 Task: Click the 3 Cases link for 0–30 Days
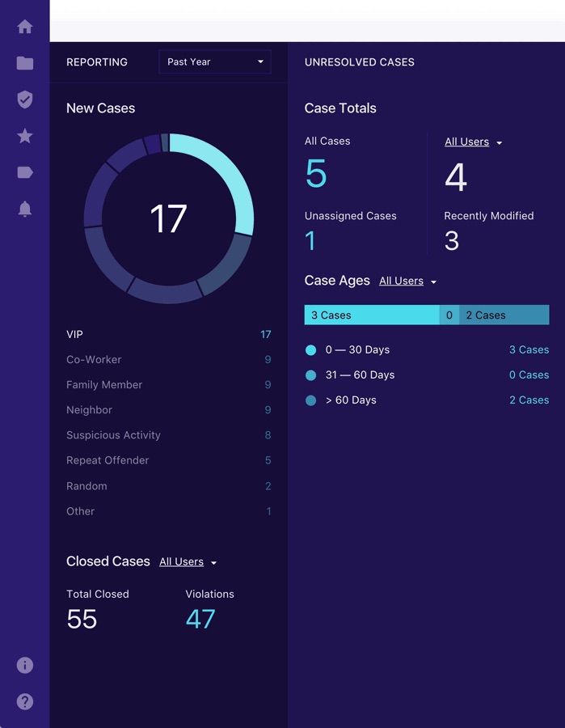pyautogui.click(x=529, y=350)
